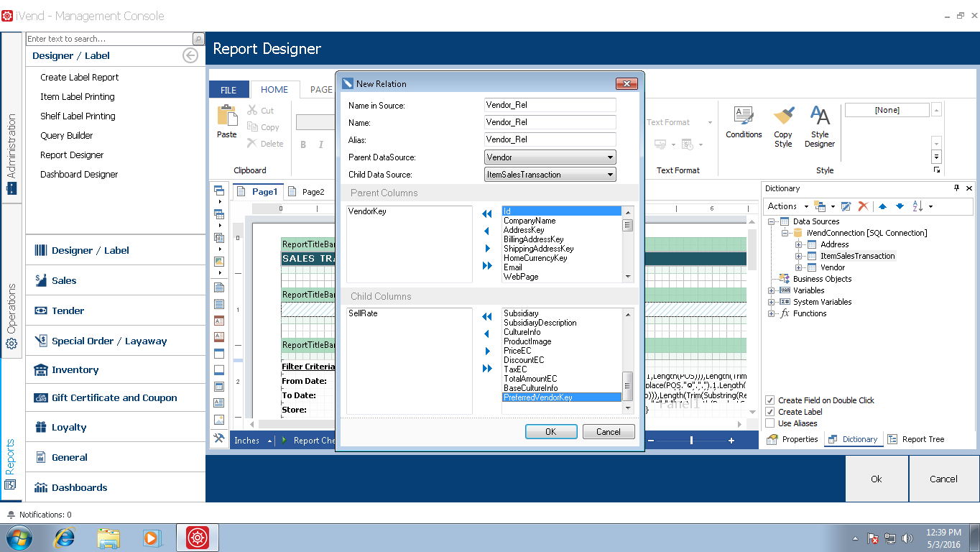Click red delete X in Dictionary toolbar
The image size is (980, 552).
(x=864, y=206)
